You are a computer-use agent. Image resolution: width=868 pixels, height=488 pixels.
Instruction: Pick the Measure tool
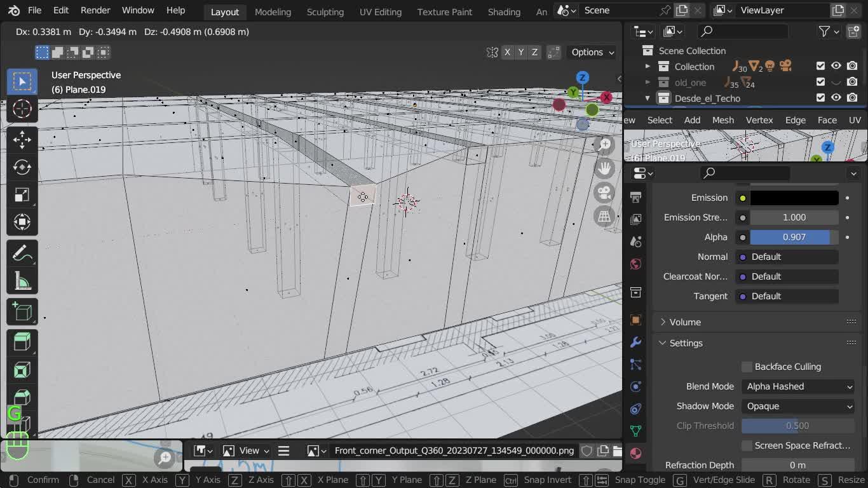tap(22, 281)
